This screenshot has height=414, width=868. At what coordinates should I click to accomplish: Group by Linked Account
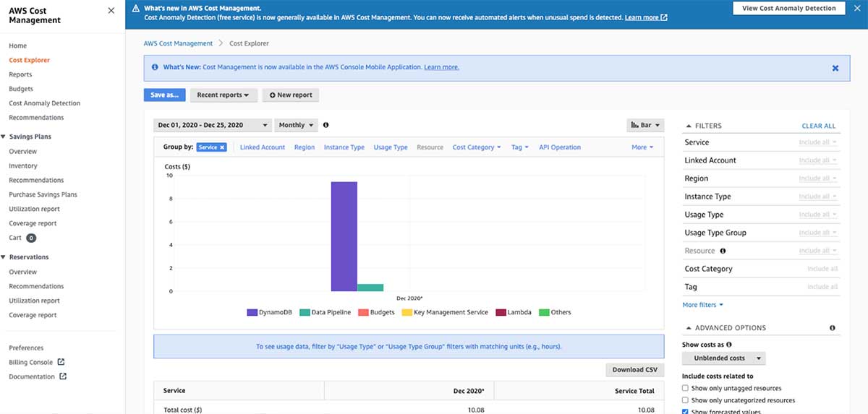coord(263,147)
